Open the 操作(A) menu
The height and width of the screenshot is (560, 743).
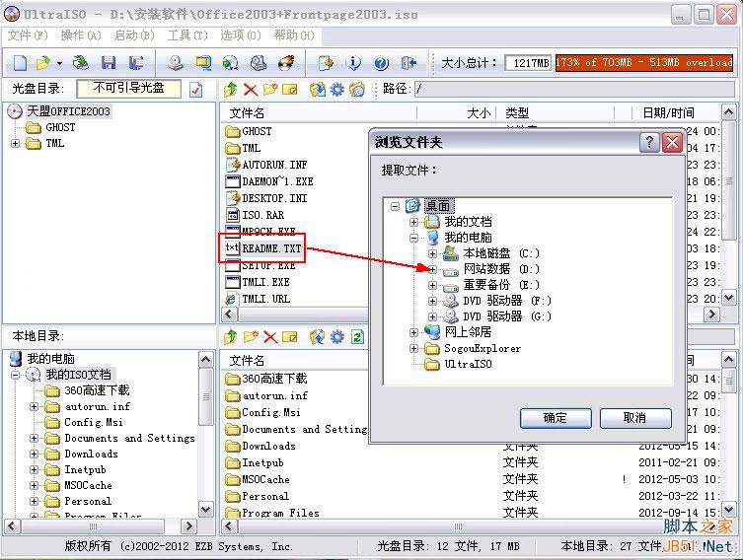tap(81, 35)
